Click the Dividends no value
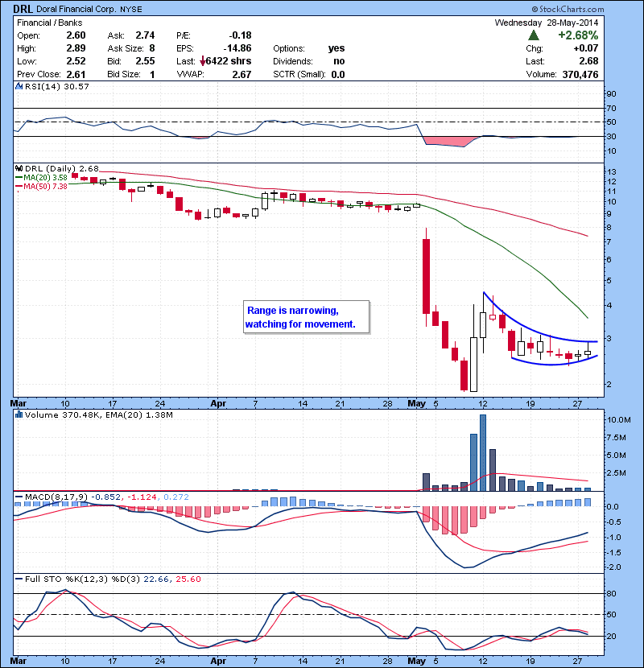 (x=339, y=61)
